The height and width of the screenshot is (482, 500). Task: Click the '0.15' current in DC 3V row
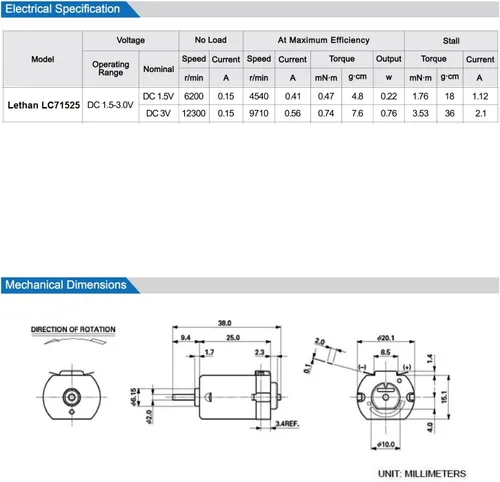coord(226,114)
